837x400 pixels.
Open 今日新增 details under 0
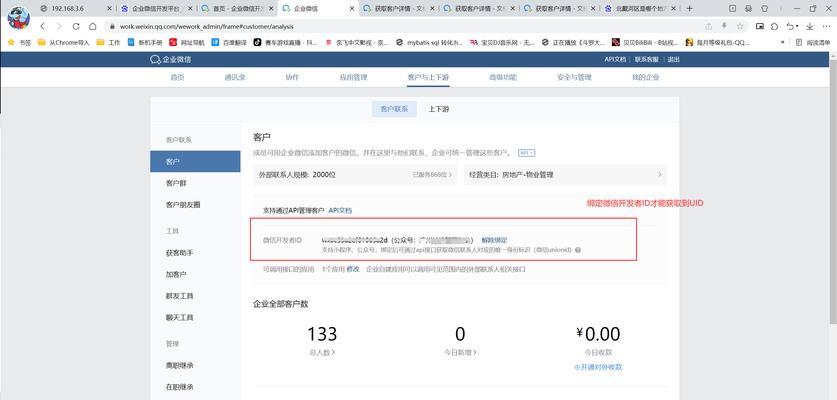pyautogui.click(x=460, y=352)
